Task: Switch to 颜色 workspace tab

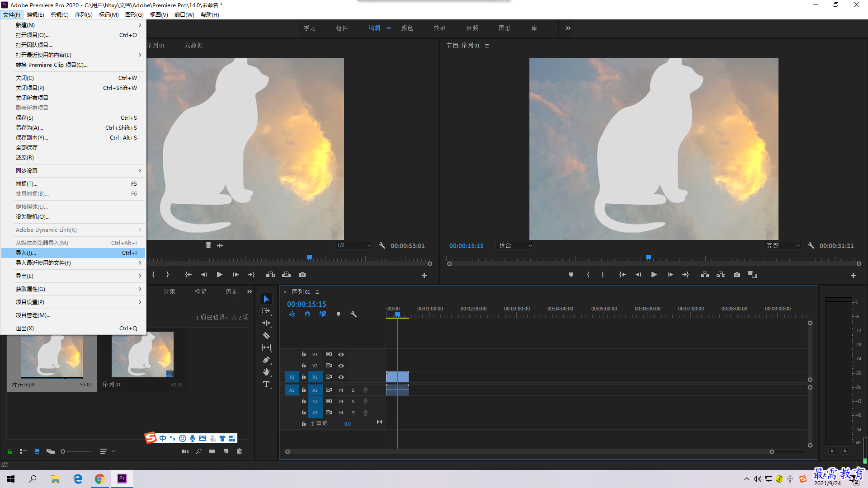Action: 407,28
